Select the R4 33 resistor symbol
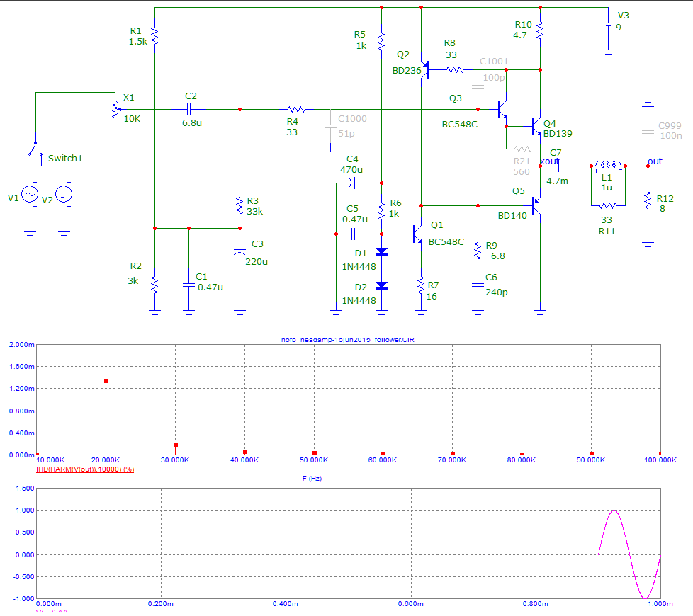 [296, 109]
